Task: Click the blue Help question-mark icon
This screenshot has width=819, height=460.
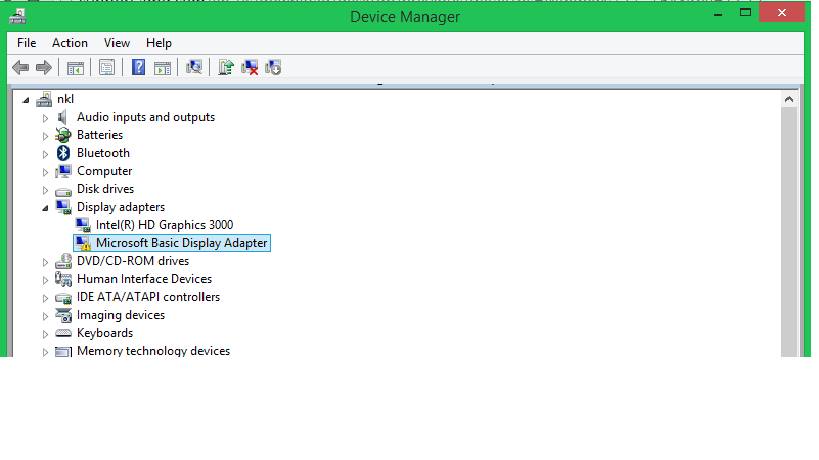Action: pyautogui.click(x=138, y=67)
